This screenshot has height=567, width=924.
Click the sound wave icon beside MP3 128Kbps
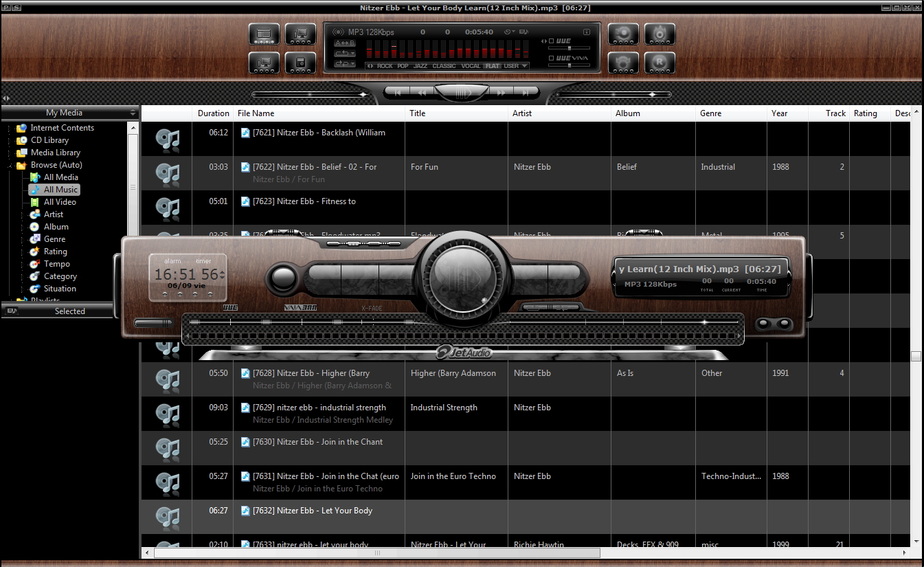338,32
